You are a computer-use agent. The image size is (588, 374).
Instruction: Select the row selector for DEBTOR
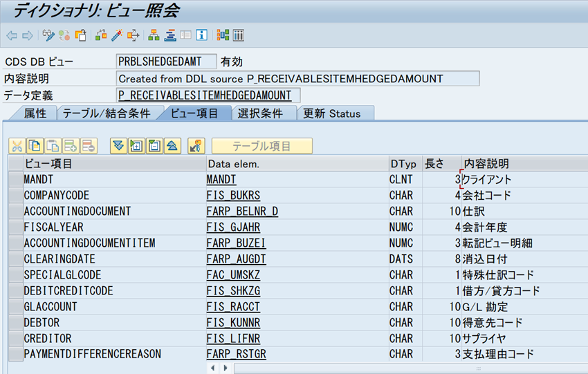[x=16, y=322]
